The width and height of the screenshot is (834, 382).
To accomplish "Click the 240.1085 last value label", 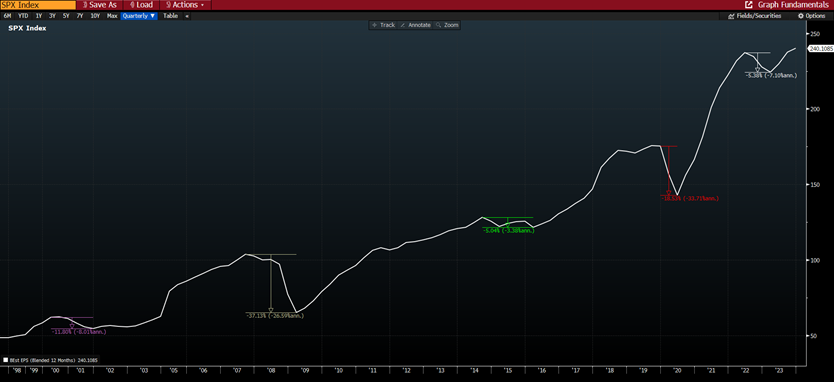I will click(821, 48).
